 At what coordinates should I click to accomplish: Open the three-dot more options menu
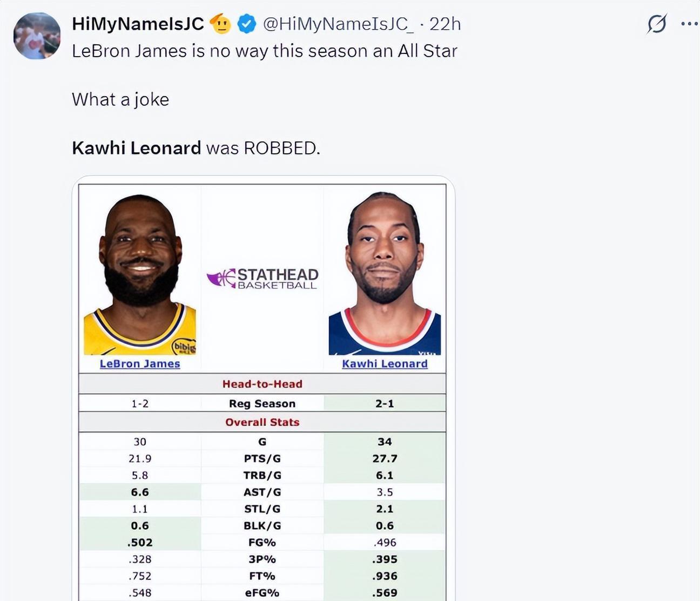[689, 24]
